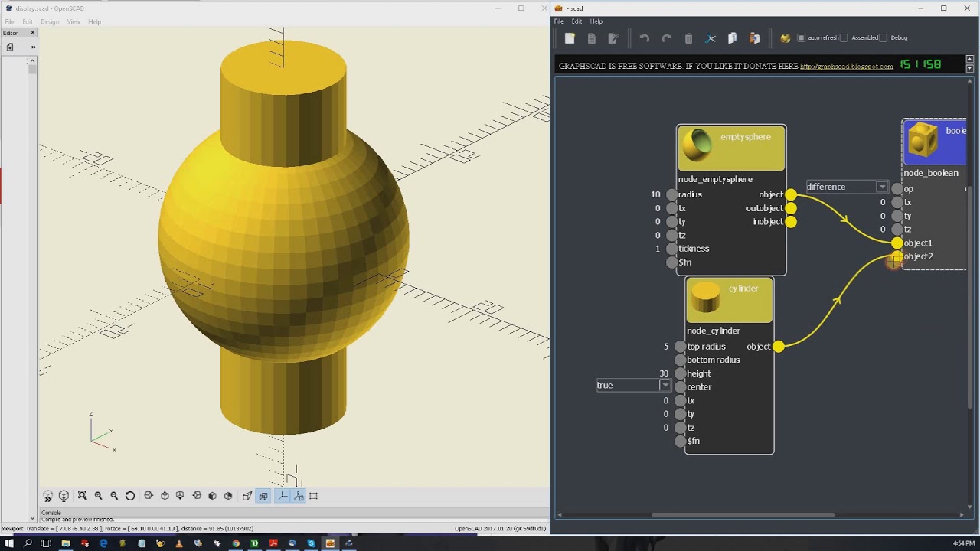This screenshot has width=980, height=551.
Task: Click the emptysphere radius value 10
Action: tap(655, 194)
